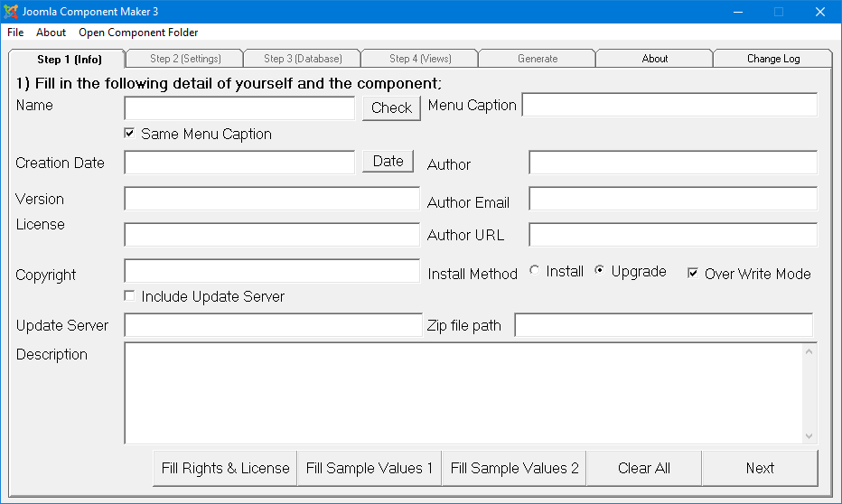Toggle Over Write Mode checkbox
The height and width of the screenshot is (504, 842).
pyautogui.click(x=693, y=273)
